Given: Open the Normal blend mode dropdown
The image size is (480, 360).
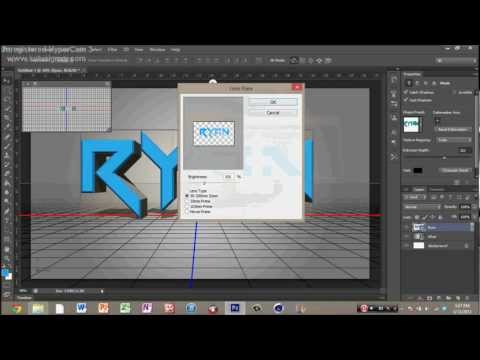Looking at the screenshot, I should (x=422, y=207).
